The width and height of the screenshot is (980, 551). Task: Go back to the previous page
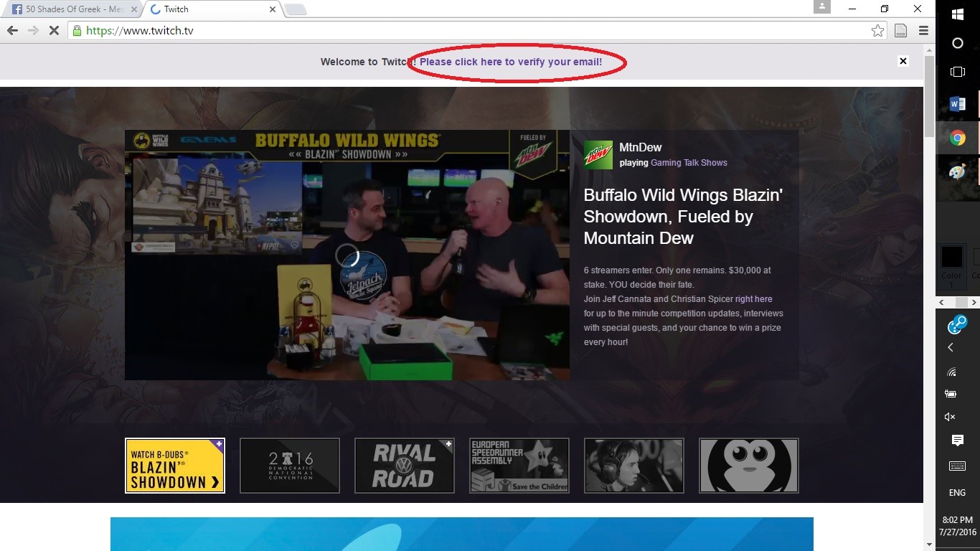(x=12, y=31)
